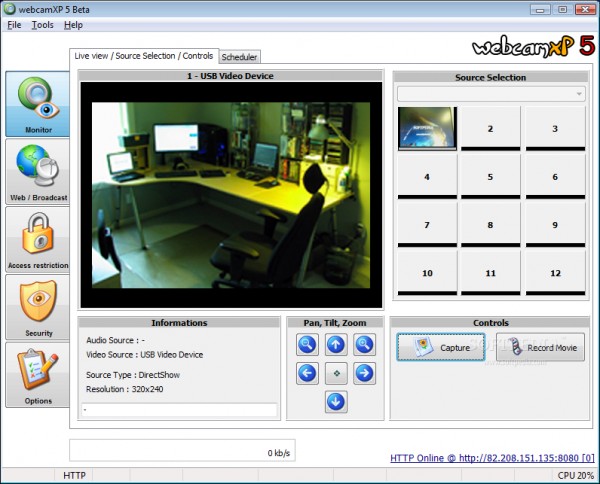Open the Tools menu

(42, 25)
